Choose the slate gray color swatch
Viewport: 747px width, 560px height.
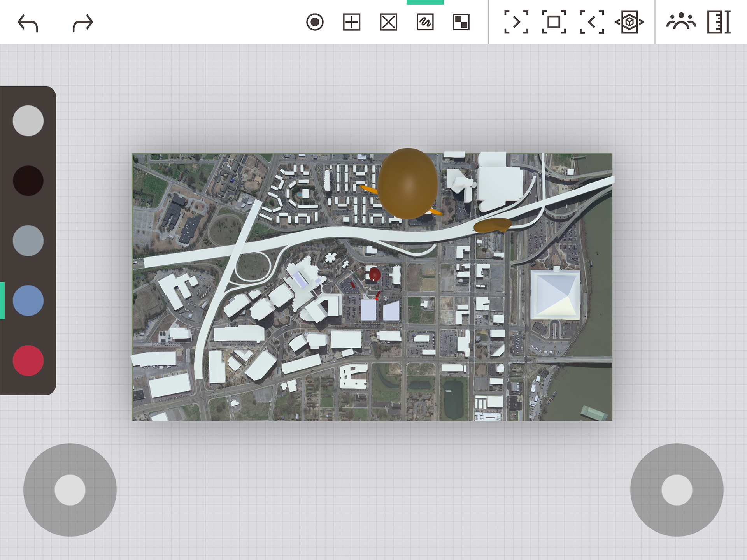[28, 241]
